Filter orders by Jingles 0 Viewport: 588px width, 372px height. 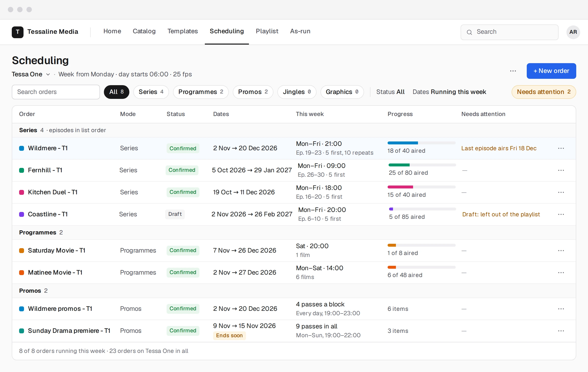(x=297, y=92)
